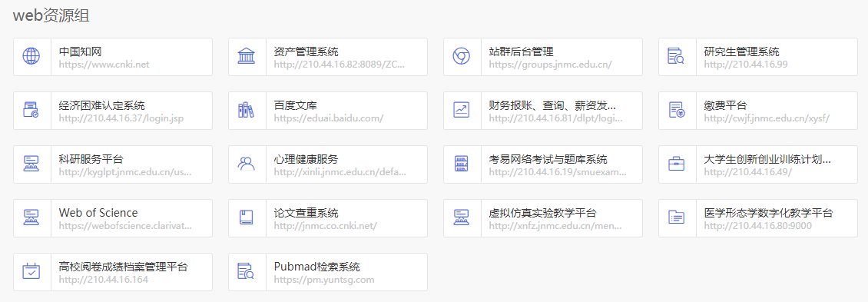Select the 考易网络考试与题库系统 title
This screenshot has height=302, width=868.
coord(548,159)
